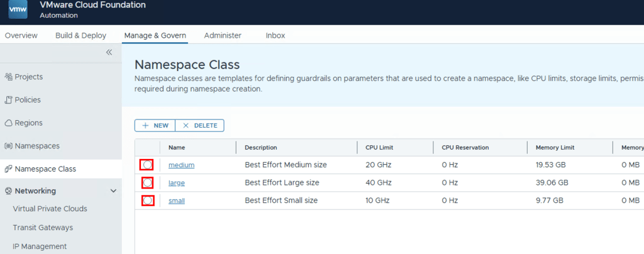Viewport: 644px width, 254px height.
Task: Collapse the left sidebar with double-chevron icon
Action: tap(109, 52)
